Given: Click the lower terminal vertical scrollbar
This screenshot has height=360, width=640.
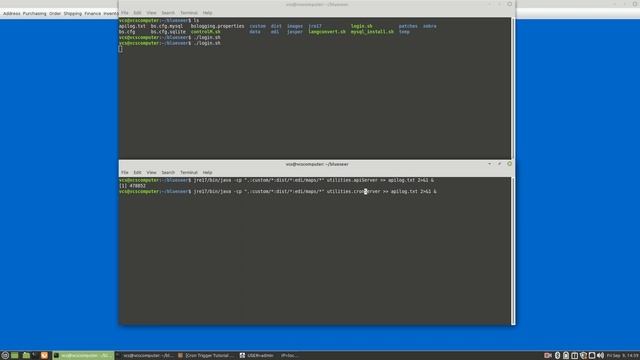Looking at the screenshot, I should tap(513, 251).
